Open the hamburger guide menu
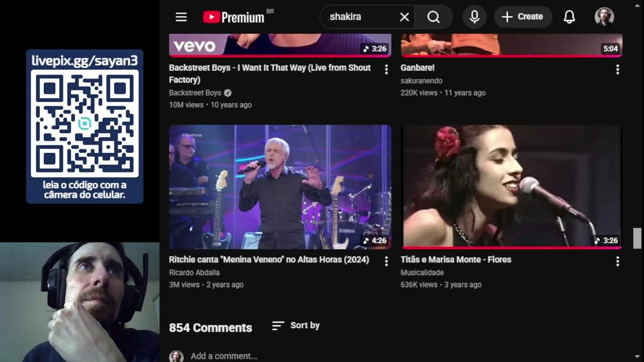The width and height of the screenshot is (644, 362). [181, 17]
